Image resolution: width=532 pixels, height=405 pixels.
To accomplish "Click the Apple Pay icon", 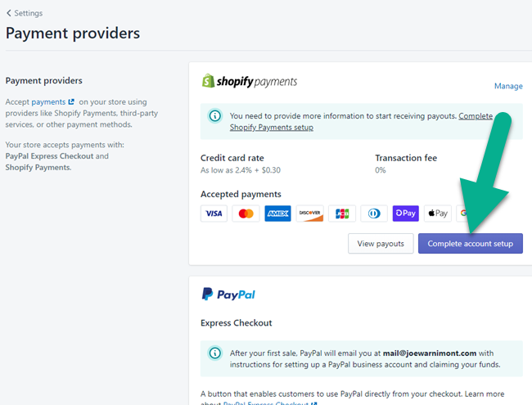I will 437,214.
